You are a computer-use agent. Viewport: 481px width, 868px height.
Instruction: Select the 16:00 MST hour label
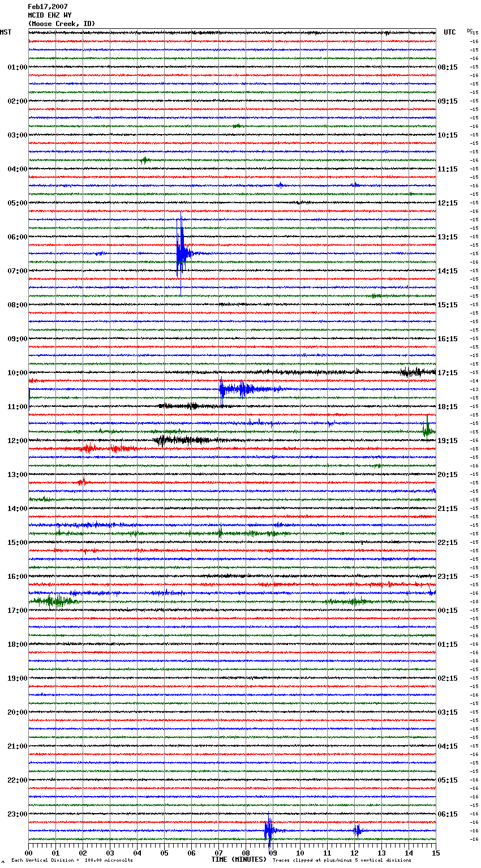pos(18,577)
